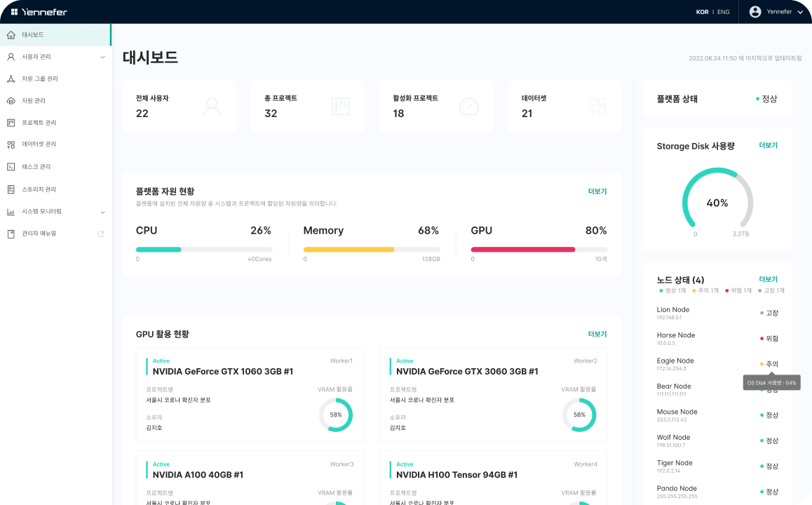Click the 전체 사용자 value 22
This screenshot has width=812, height=505.
[x=142, y=114]
